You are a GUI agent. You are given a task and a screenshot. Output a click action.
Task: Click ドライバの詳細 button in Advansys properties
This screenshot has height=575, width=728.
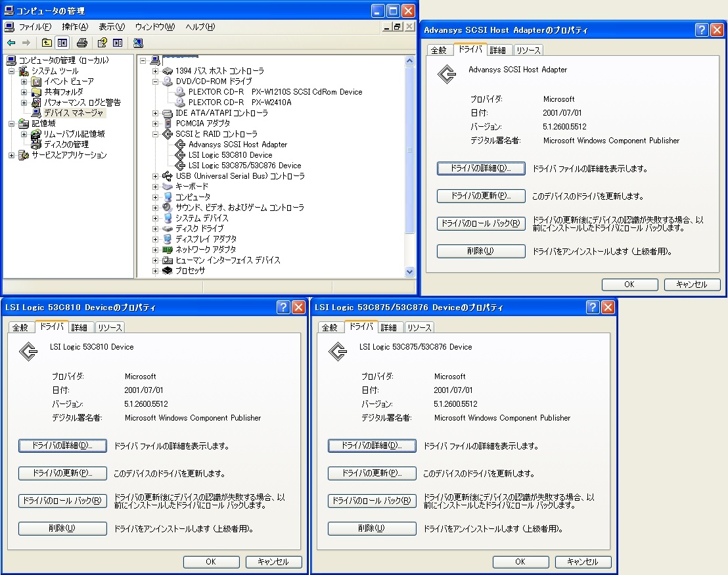click(481, 168)
